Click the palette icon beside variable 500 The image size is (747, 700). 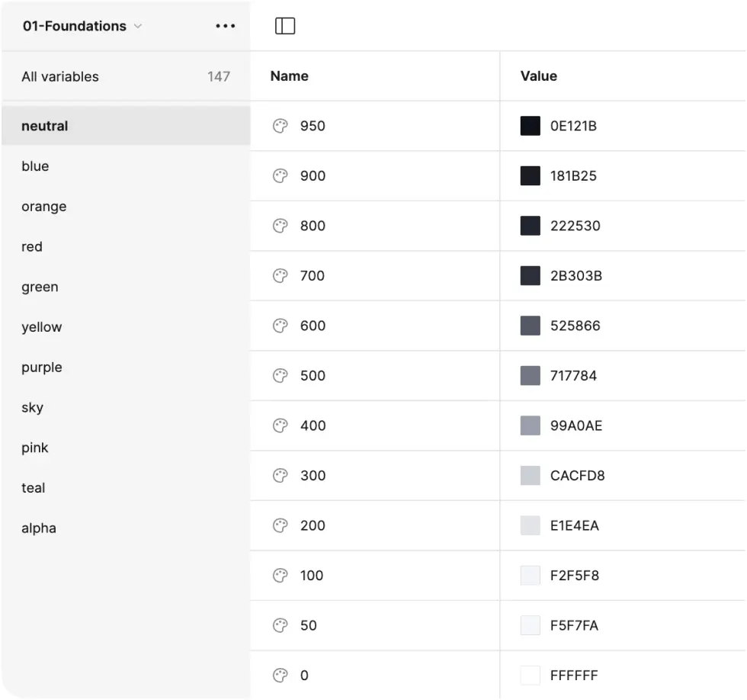(281, 375)
